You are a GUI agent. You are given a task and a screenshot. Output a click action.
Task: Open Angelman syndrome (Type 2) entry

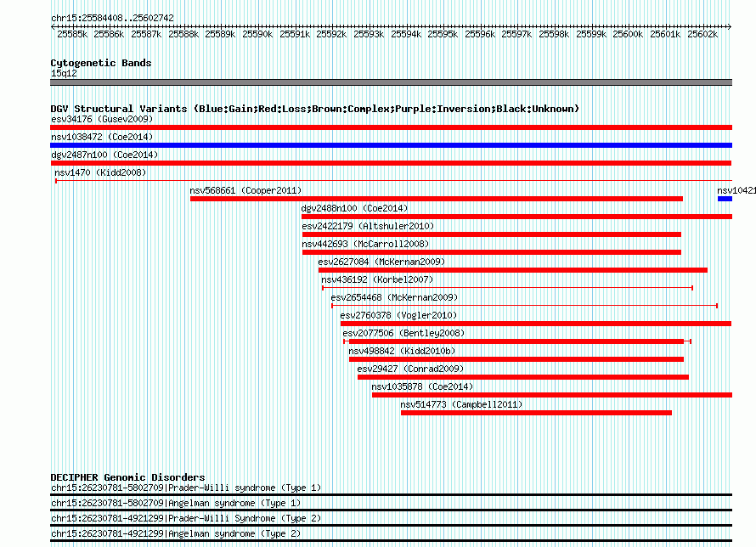click(176, 534)
